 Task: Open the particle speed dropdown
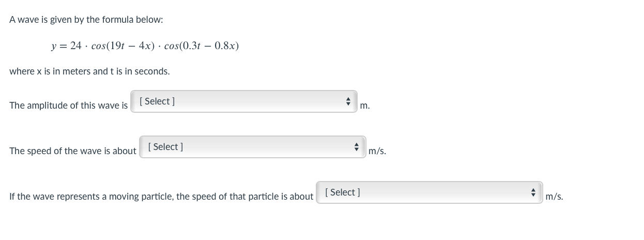[x=429, y=192]
